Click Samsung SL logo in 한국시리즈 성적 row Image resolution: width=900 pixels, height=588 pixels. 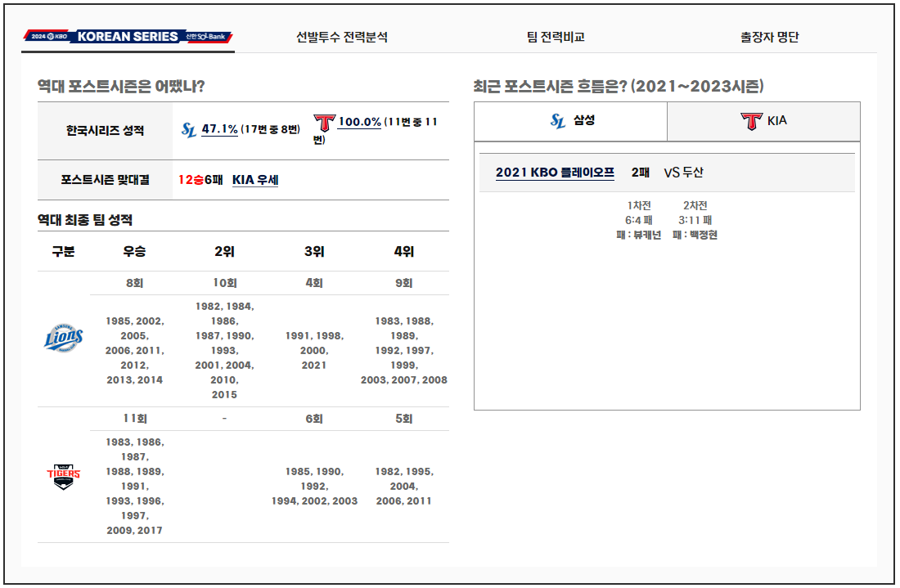(189, 130)
